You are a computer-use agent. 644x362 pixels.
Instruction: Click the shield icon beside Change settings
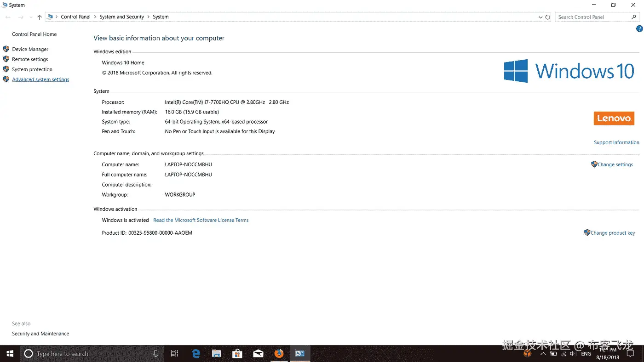point(594,164)
